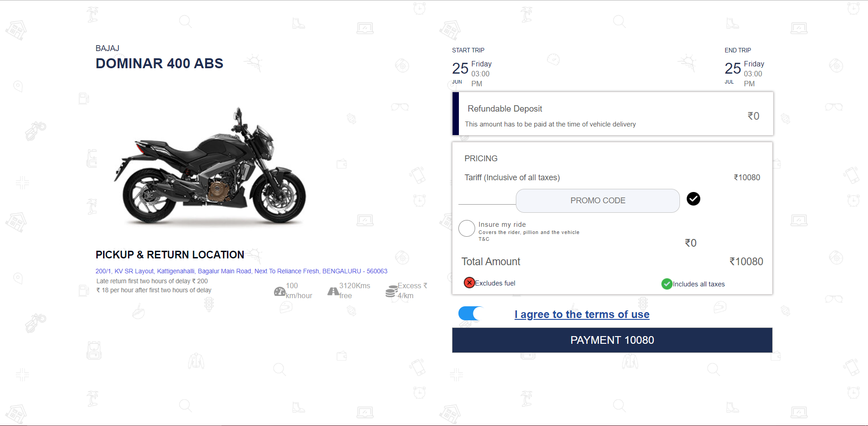Click the ₹10080 total amount value

coord(746,262)
